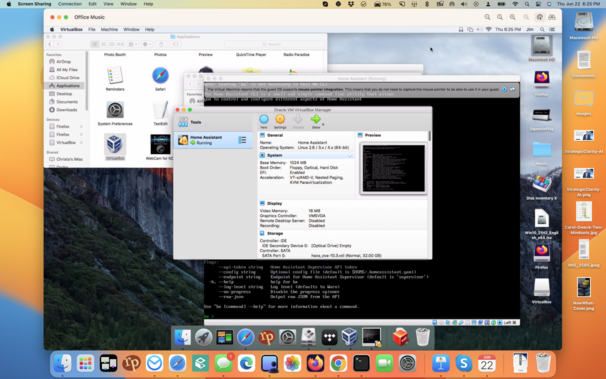The image size is (606, 379).
Task: Click the binoculars icon in the Screen Sharing toolbar
Action: [x=552, y=17]
